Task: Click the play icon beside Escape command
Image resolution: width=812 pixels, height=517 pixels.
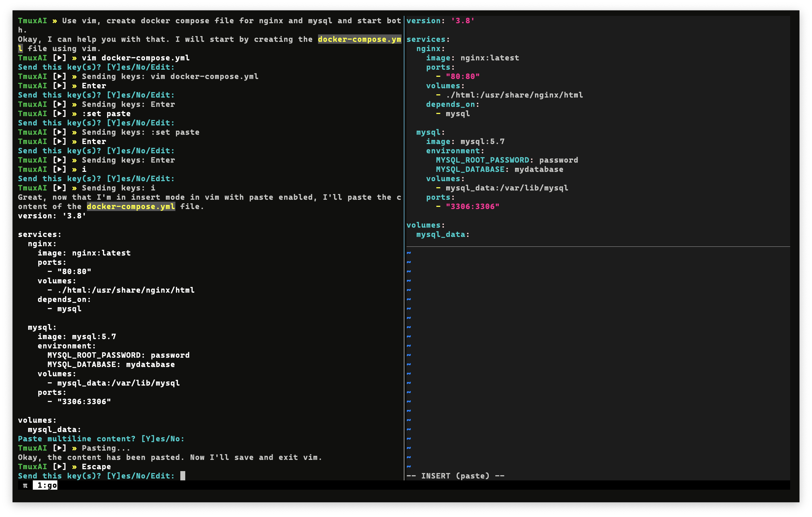Action: [x=60, y=467]
